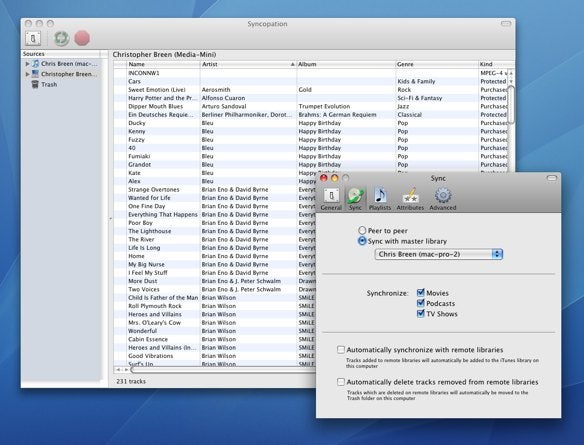Close the Sync preferences window
Viewport: 584px width, 445px height.
tap(324, 178)
